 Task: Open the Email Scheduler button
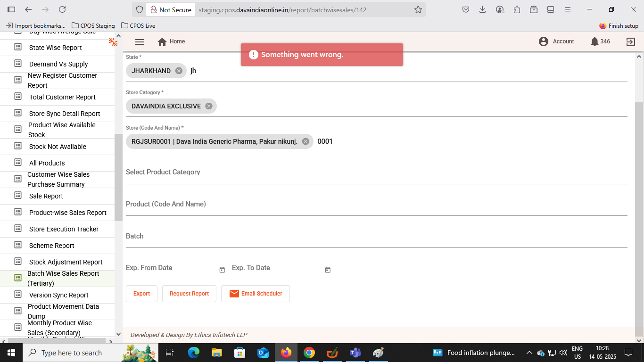[x=256, y=294]
